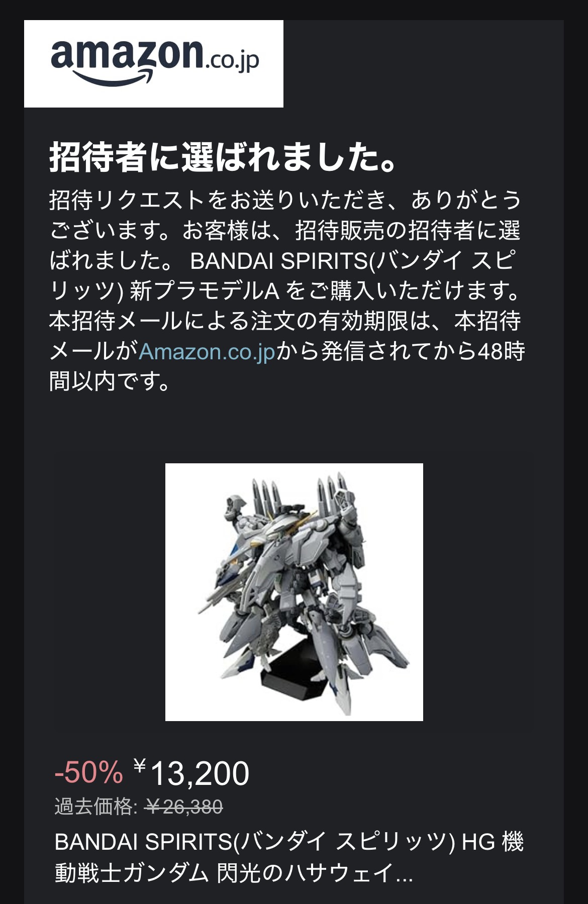Tap the amazon.co.jp logo banner
This screenshot has width=588, height=904.
[x=154, y=64]
